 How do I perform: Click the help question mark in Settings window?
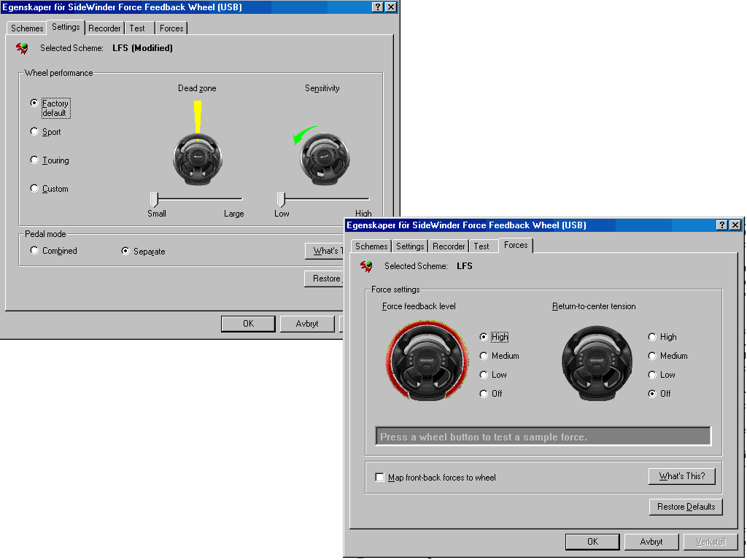pos(378,7)
